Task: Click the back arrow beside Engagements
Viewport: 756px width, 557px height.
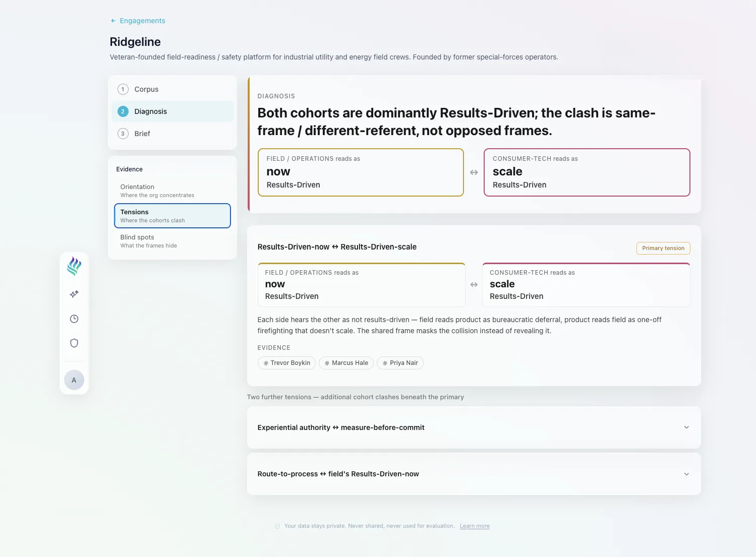Action: [113, 21]
